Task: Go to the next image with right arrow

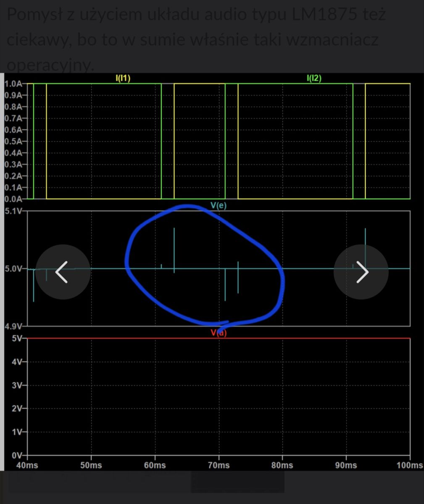Action: coord(361,272)
